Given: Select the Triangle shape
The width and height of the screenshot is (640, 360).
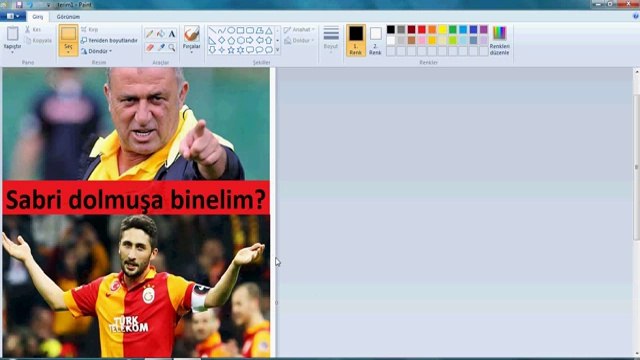Looking at the screenshot, I should point(269,31).
